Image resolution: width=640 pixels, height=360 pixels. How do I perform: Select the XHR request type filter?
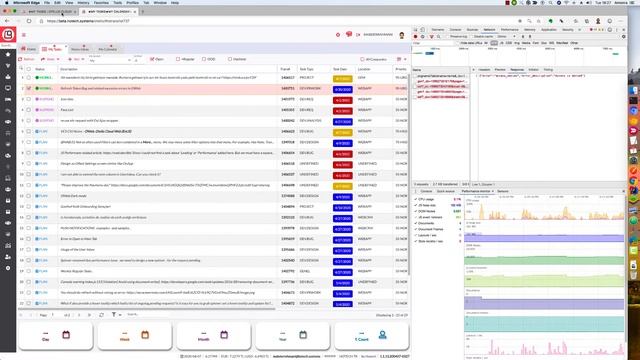tap(494, 43)
